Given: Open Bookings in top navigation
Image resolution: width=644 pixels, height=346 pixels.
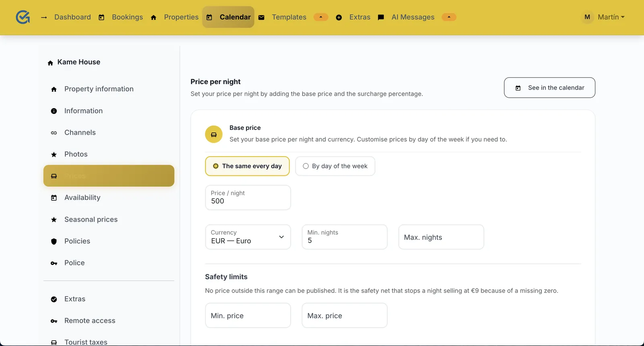Looking at the screenshot, I should pos(127,17).
